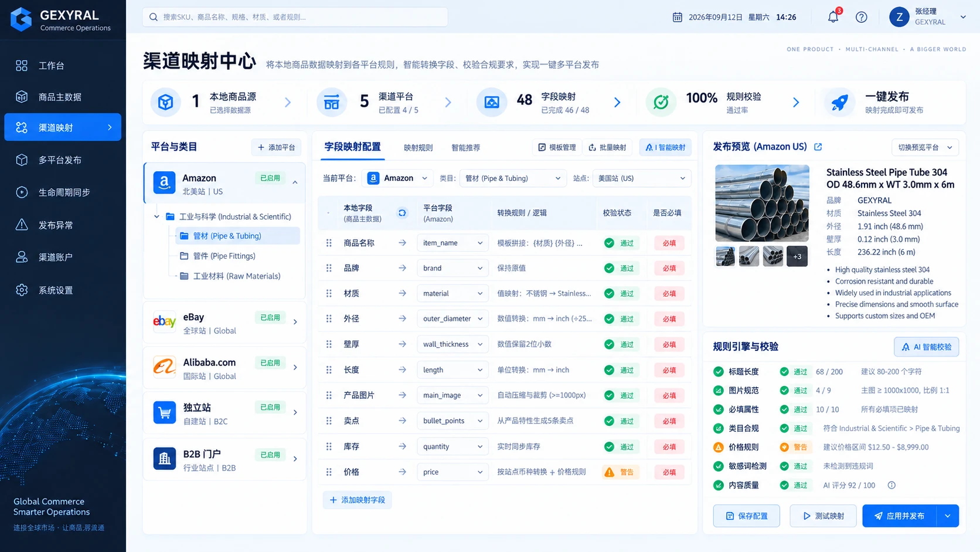
Task: Click the 测试映射 button
Action: click(823, 516)
